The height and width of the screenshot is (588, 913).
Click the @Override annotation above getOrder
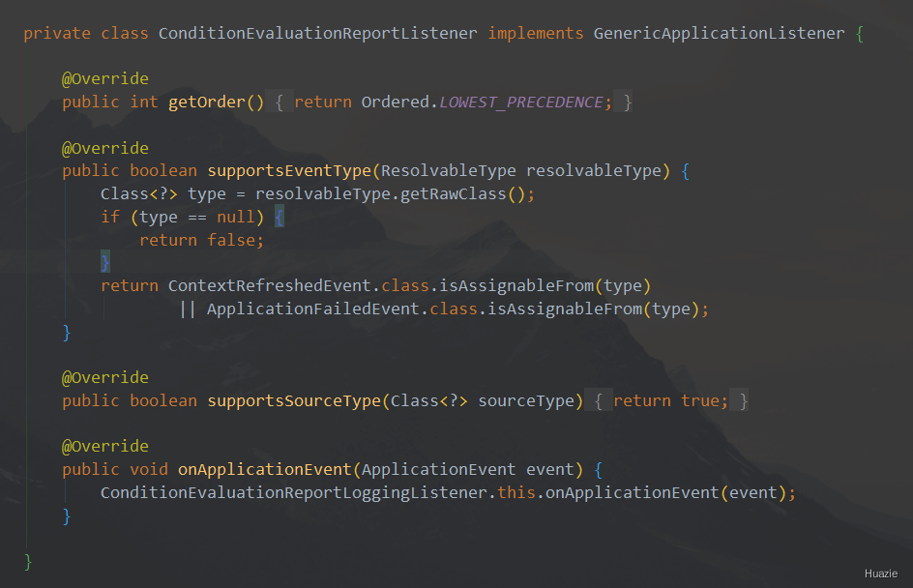(104, 78)
